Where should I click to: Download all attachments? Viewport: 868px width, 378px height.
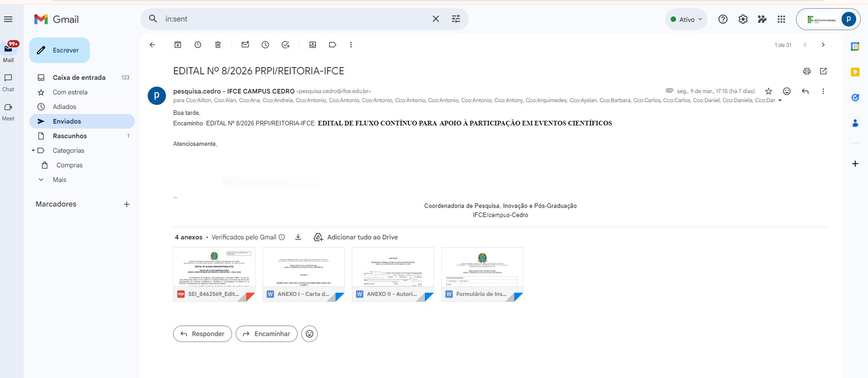point(298,237)
